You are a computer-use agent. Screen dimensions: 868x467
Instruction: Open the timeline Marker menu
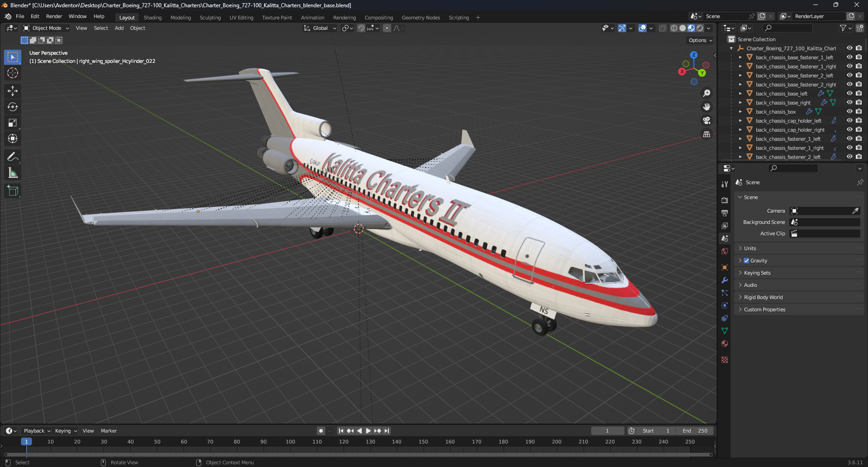[x=108, y=431]
